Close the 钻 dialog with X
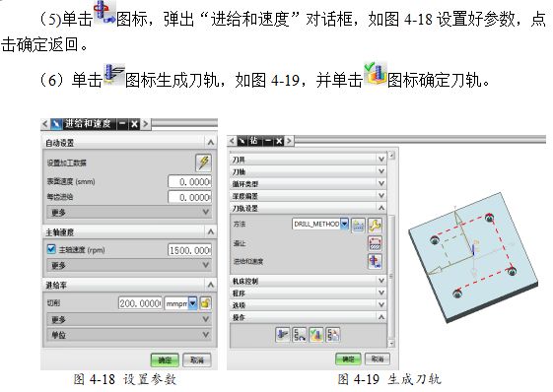The width and height of the screenshot is (553, 392). coord(279,141)
